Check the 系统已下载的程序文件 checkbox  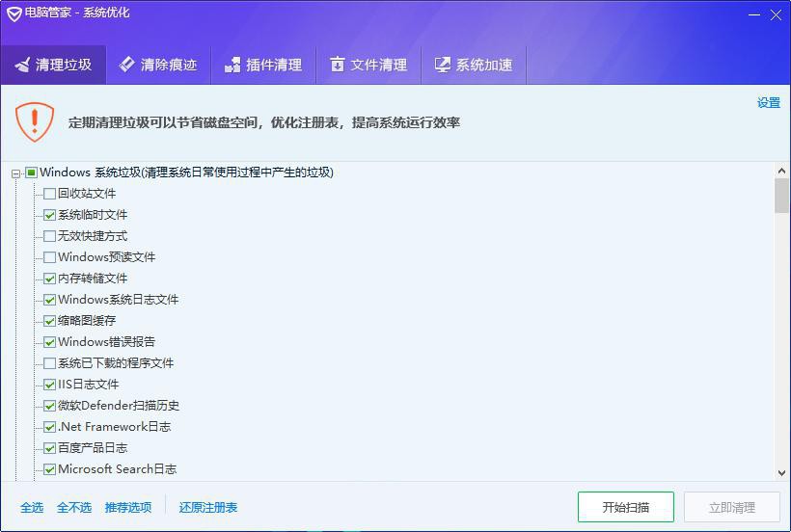pos(49,363)
